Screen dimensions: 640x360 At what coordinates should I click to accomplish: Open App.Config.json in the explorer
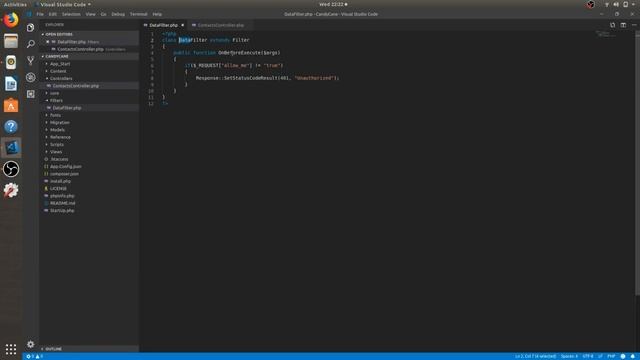tap(65, 167)
